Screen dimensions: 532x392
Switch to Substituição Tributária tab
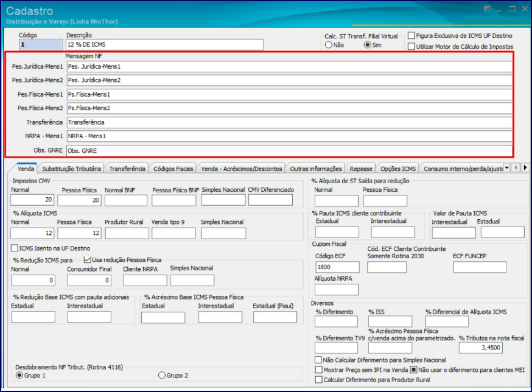pyautogui.click(x=71, y=169)
